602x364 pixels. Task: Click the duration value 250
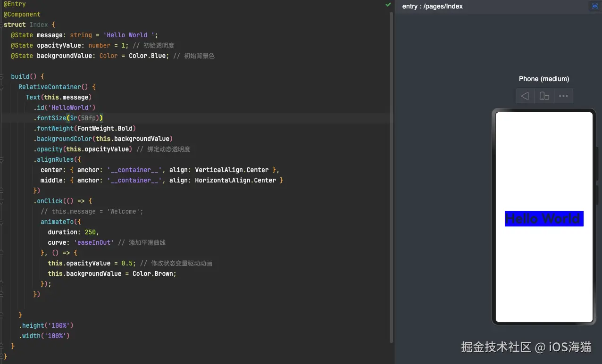pyautogui.click(x=90, y=232)
